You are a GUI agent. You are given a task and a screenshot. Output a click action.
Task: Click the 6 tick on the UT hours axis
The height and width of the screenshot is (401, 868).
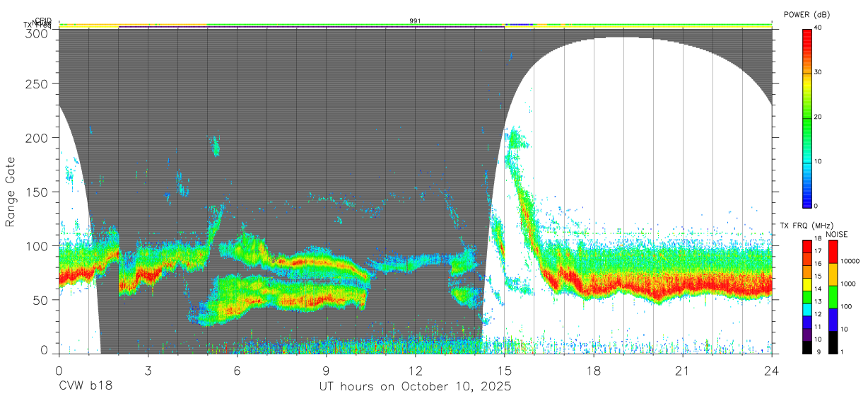point(237,371)
